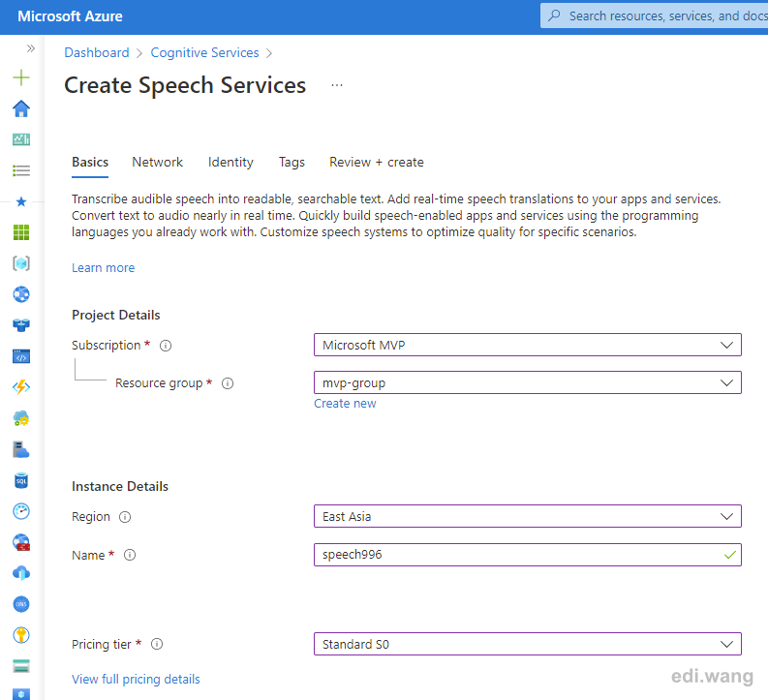Go to Home via house icon
768x700 pixels.
click(21, 108)
